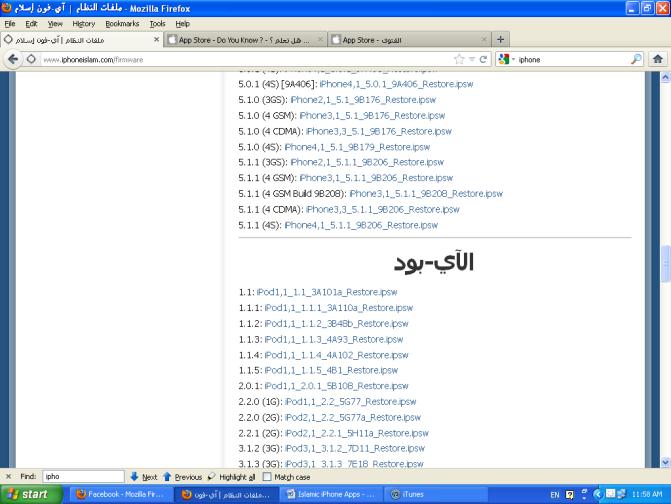671x504 pixels.
Task: Close the first tab ملفات النظام
Action: pyautogui.click(x=156, y=39)
